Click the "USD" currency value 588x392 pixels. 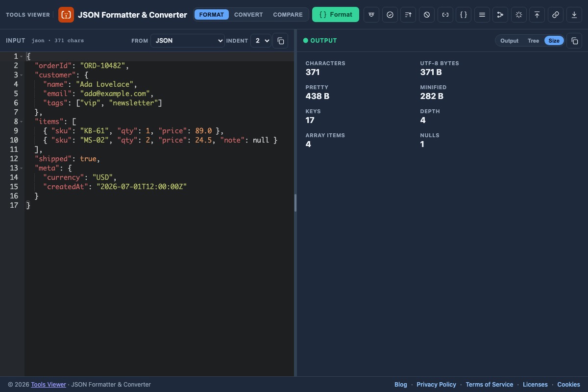pos(102,177)
